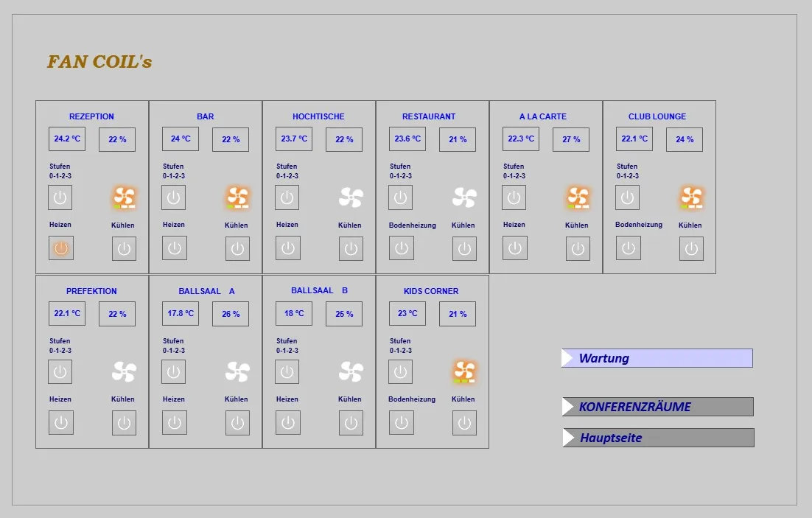Screen dimensions: 812x518
Task: Toggle Heizen power button in BALLSAAL B
Action: [x=287, y=423]
